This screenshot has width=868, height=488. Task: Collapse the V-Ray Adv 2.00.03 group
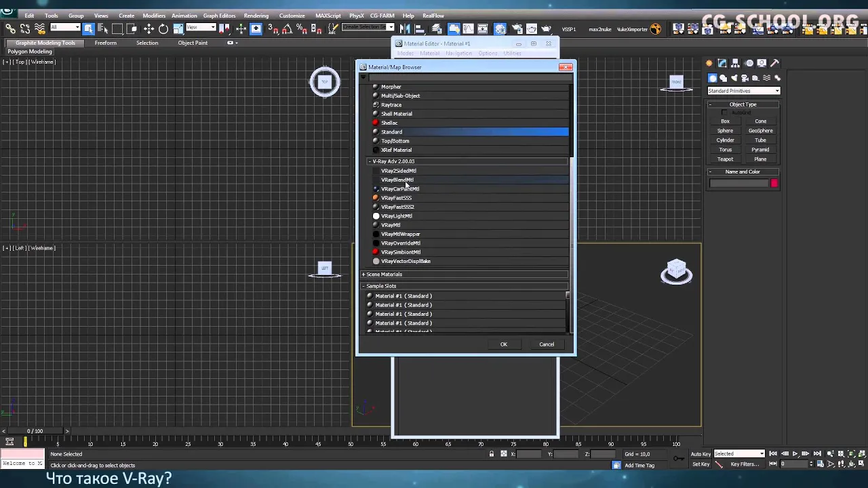[x=370, y=161]
